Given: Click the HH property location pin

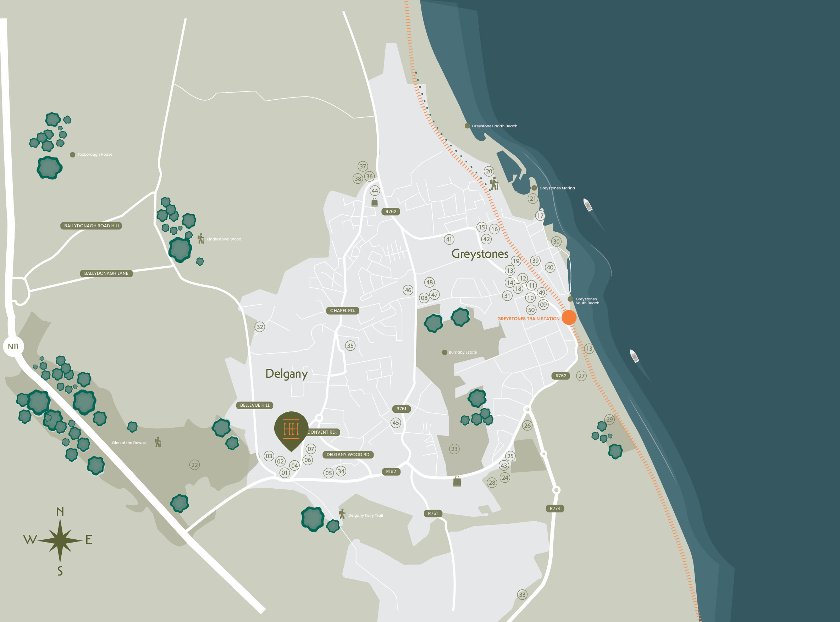Looking at the screenshot, I should coord(291,429).
